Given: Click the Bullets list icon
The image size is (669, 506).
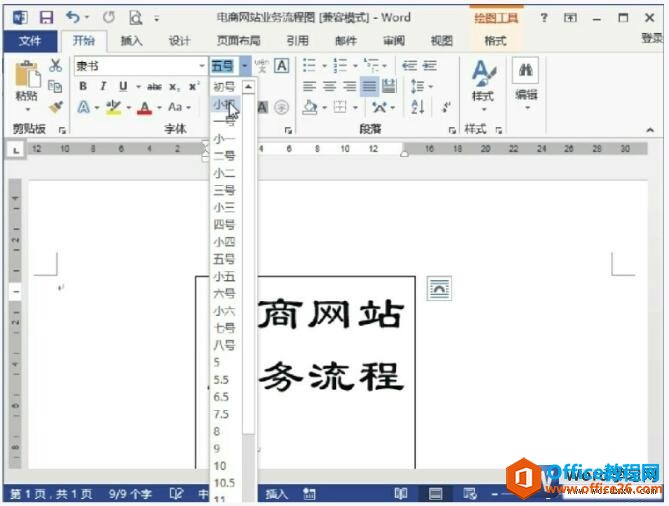Looking at the screenshot, I should click(309, 65).
